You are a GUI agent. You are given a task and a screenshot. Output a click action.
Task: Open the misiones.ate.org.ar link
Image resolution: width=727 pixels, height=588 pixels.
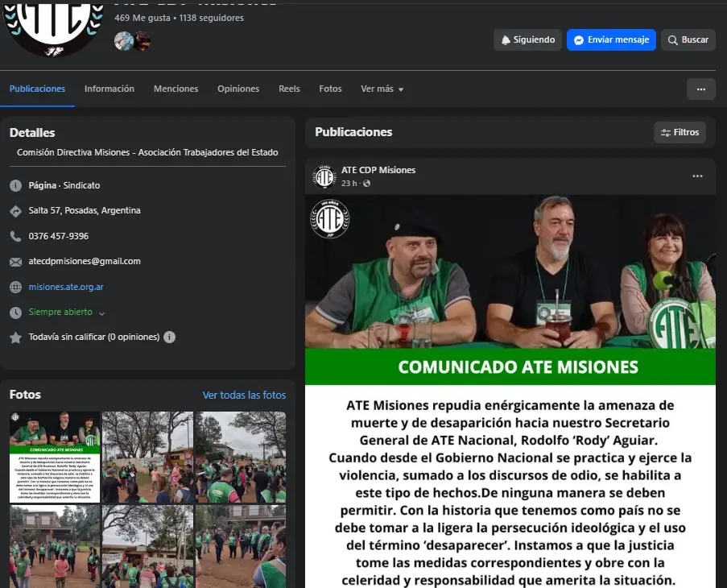(x=66, y=287)
